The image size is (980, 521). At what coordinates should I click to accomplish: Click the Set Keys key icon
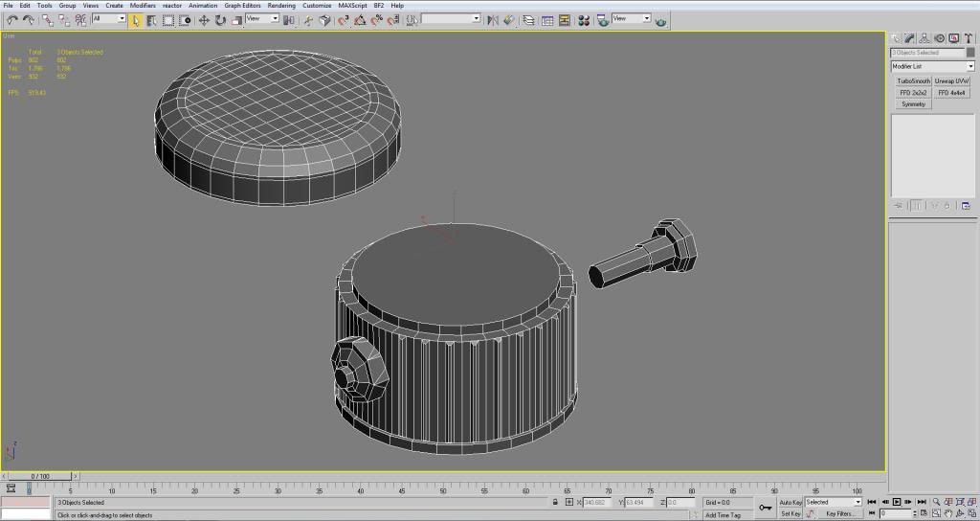tap(765, 508)
